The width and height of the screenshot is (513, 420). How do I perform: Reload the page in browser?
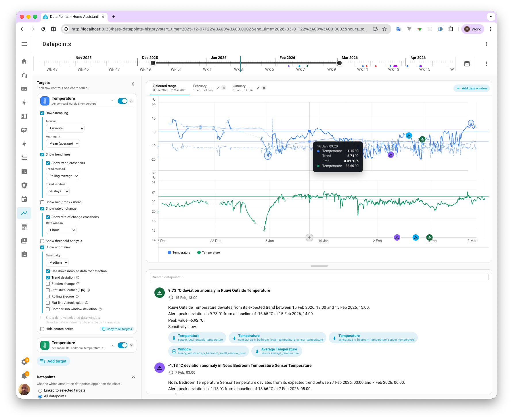click(x=43, y=29)
